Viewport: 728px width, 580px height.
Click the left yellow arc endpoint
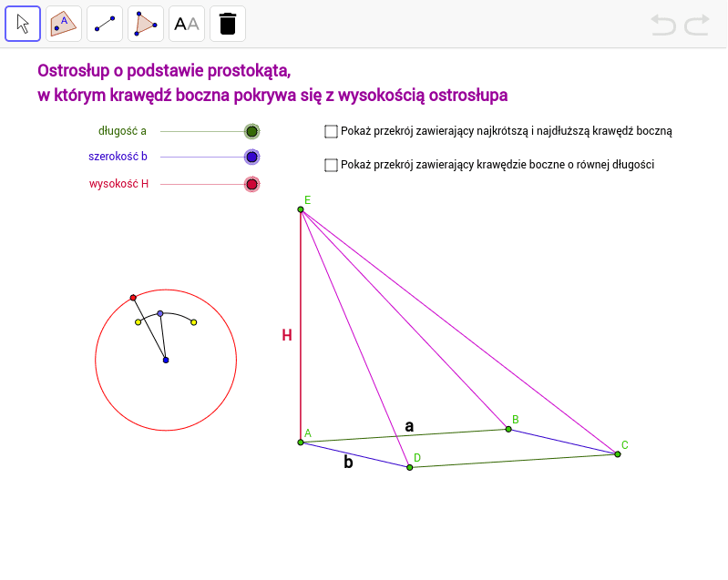point(138,322)
